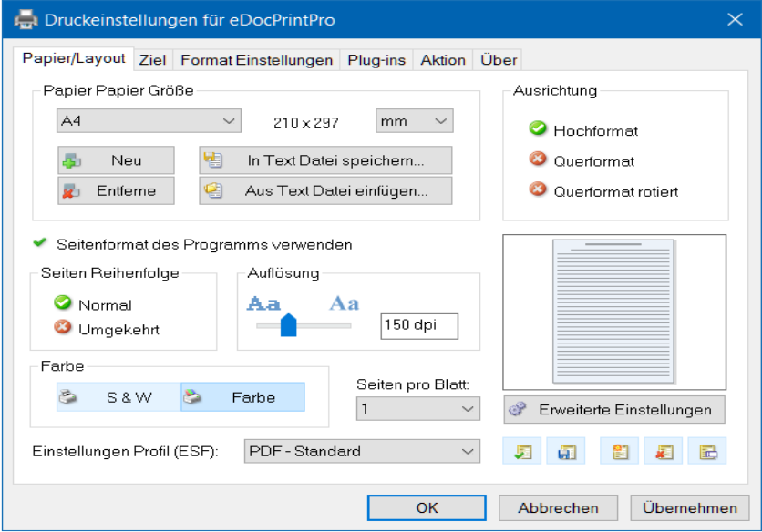Select Normal page order
762x532 pixels.
[93, 304]
